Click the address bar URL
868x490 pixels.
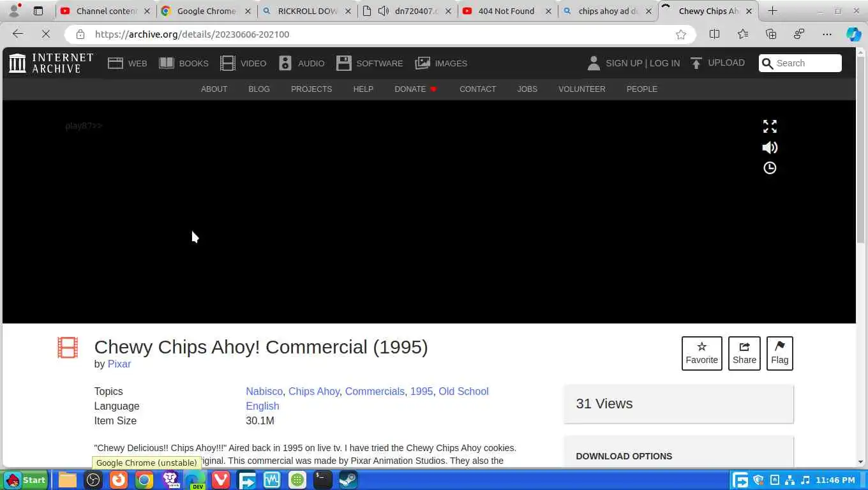192,34
